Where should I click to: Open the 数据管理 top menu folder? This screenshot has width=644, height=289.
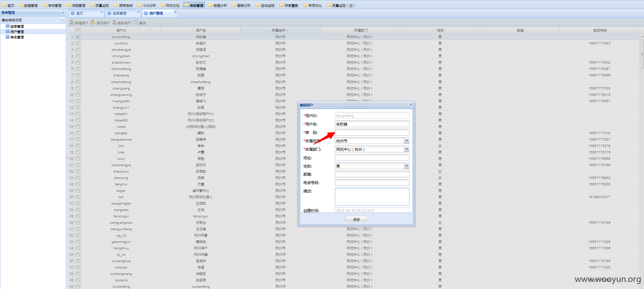click(28, 5)
